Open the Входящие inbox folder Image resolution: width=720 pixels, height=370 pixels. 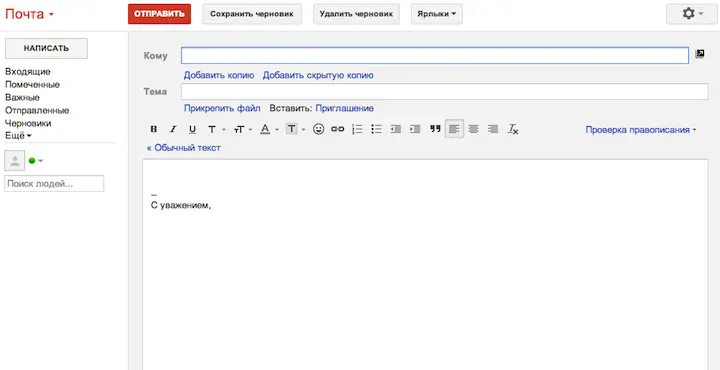(28, 72)
